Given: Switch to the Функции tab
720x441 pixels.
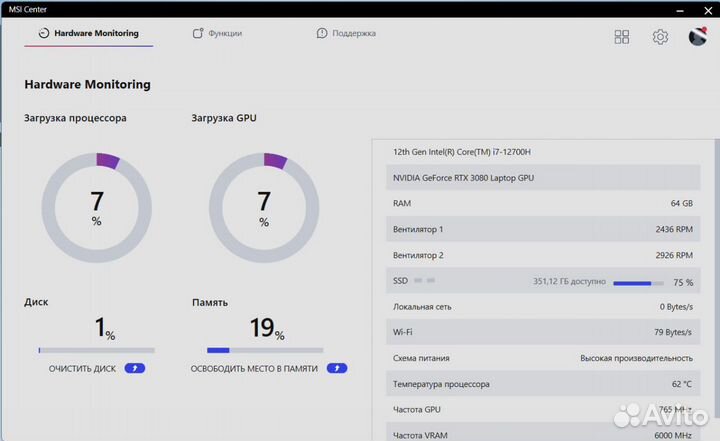Looking at the screenshot, I should pyautogui.click(x=224, y=33).
